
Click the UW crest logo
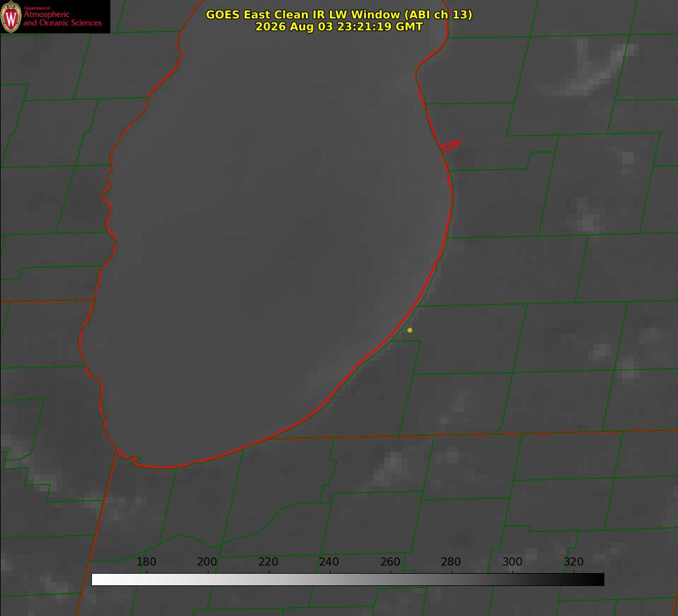pyautogui.click(x=11, y=16)
